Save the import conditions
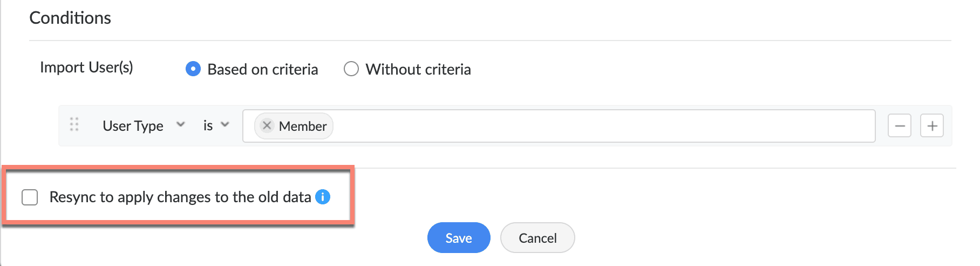Screen dimensions: 980x266 (459, 238)
